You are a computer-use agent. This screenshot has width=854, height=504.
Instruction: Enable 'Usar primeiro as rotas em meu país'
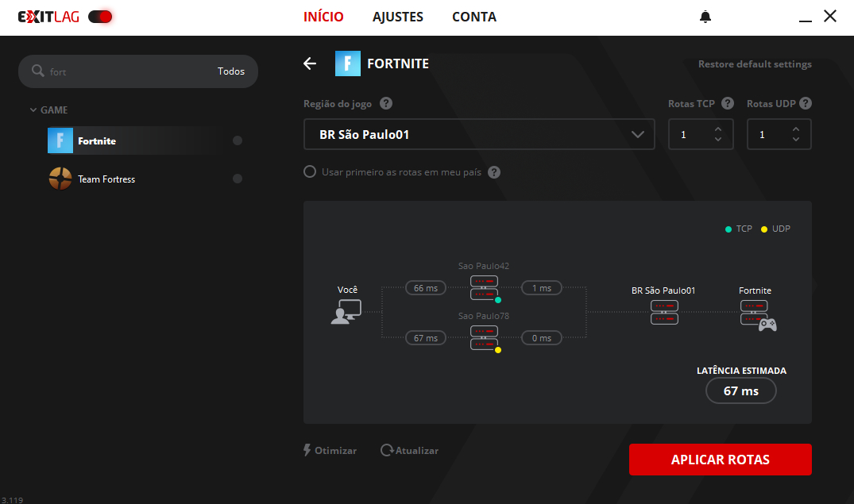point(311,172)
